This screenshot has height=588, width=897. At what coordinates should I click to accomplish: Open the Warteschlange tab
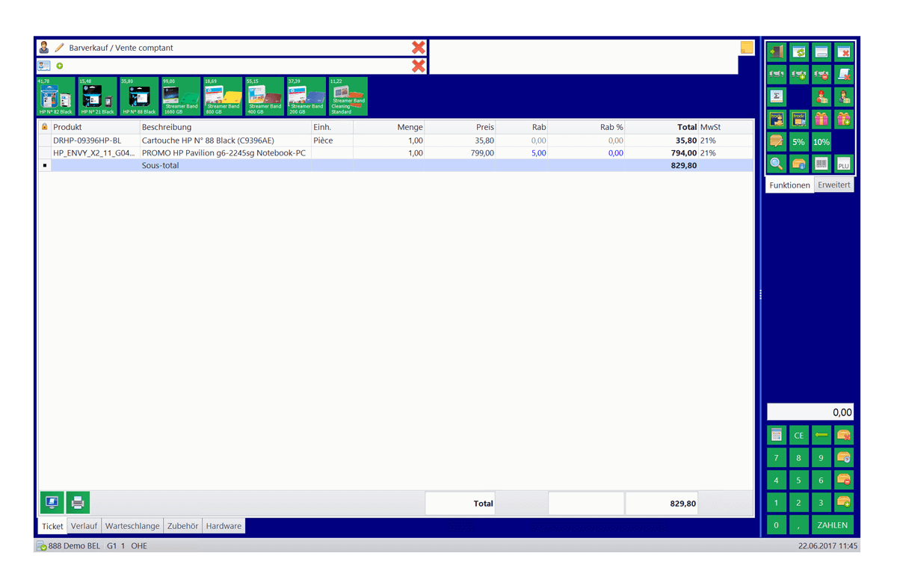click(x=132, y=526)
